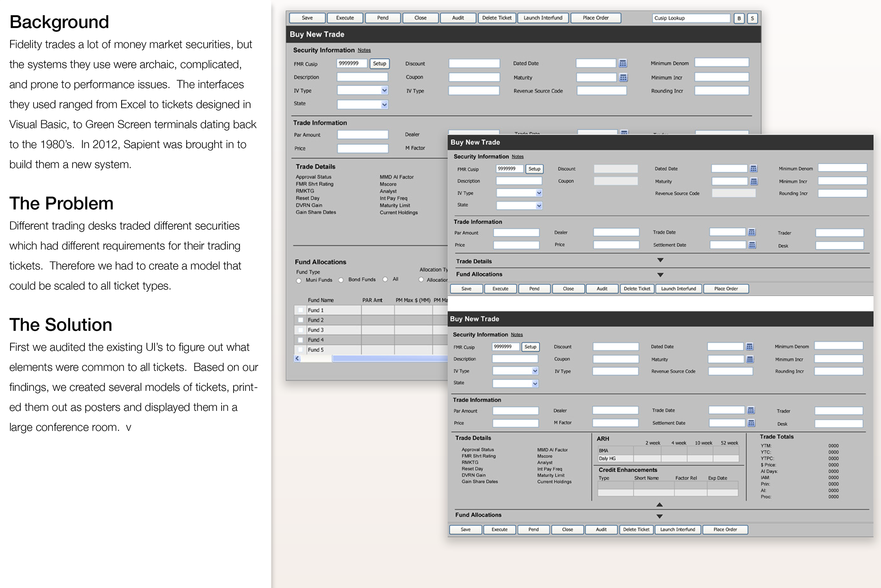Open IV Type dropdown in middle collapsed ticket
Screen dimensions: 881x588
539,193
